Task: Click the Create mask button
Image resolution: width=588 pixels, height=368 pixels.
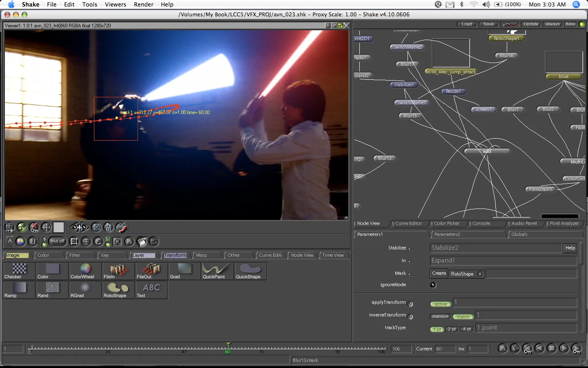Action: tap(439, 274)
